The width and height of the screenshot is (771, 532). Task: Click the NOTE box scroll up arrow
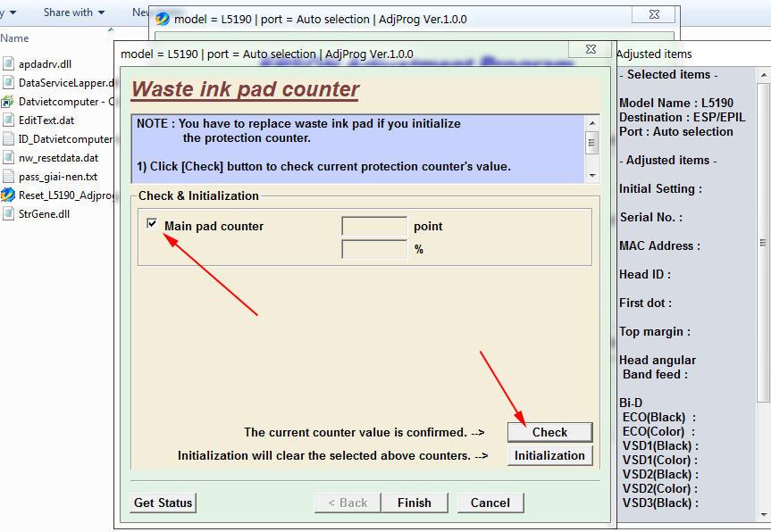coord(592,123)
